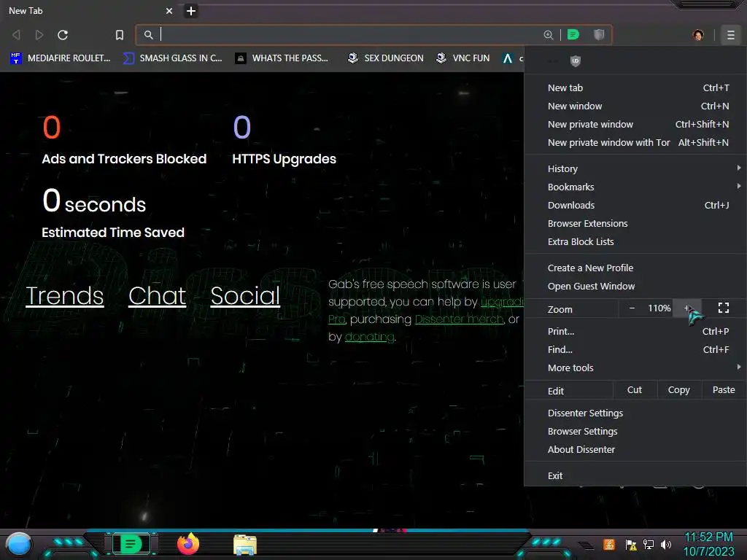Screen dimensions: 747x560
Task: Choose Print... from the menu
Action: (x=635, y=331)
